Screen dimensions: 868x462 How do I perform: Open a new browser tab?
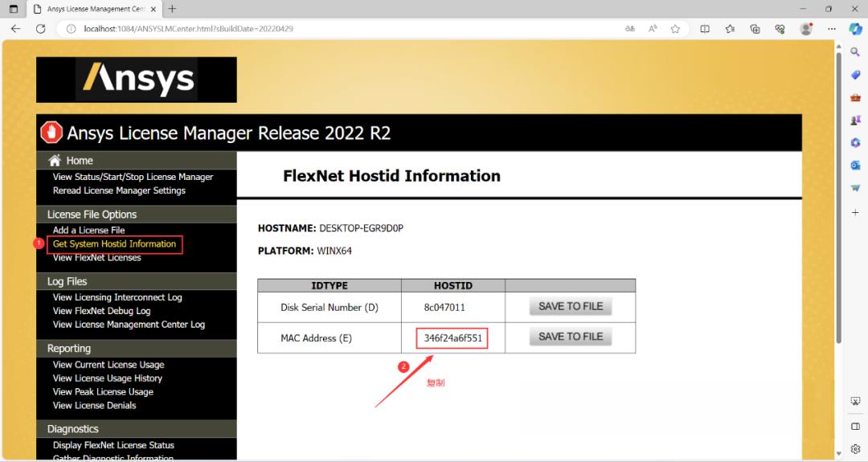click(172, 9)
